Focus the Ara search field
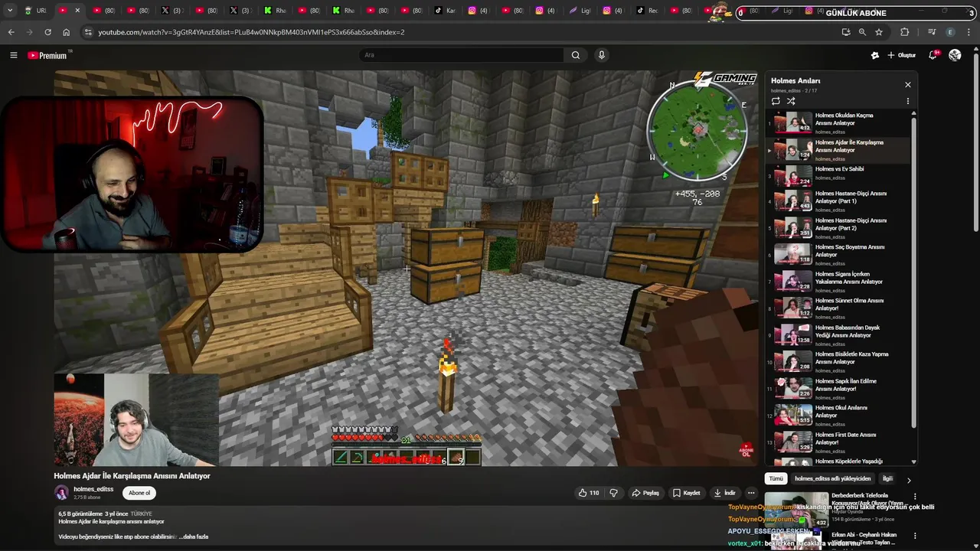This screenshot has width=980, height=551. pos(462,55)
